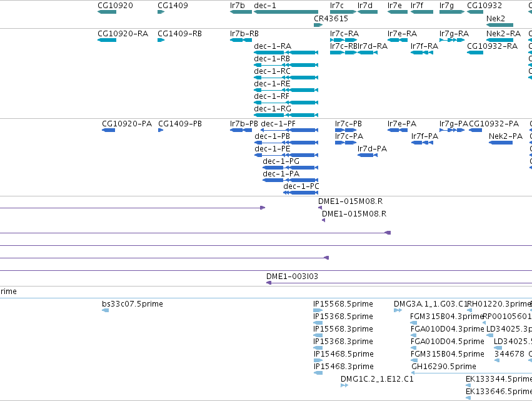Click the dec-1-PF protein label
532x401 pixels.
tap(278, 124)
